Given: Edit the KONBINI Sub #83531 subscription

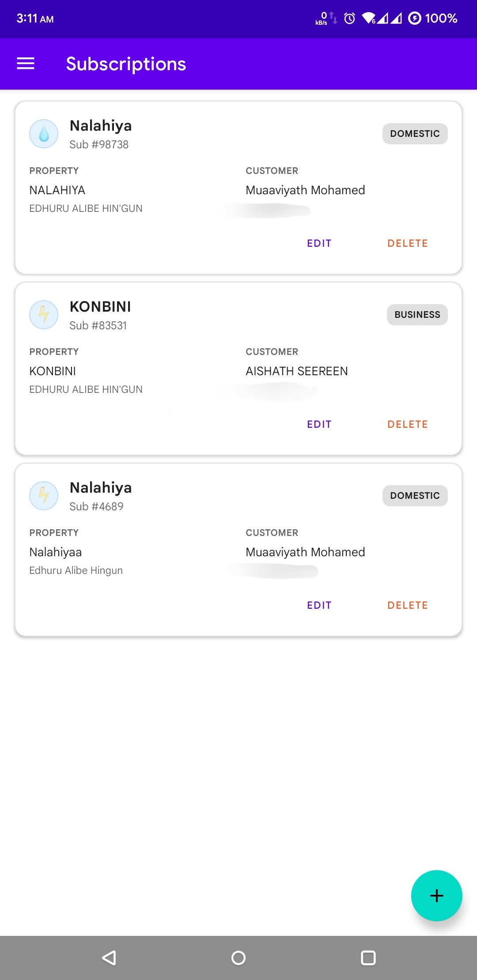Looking at the screenshot, I should coord(319,424).
